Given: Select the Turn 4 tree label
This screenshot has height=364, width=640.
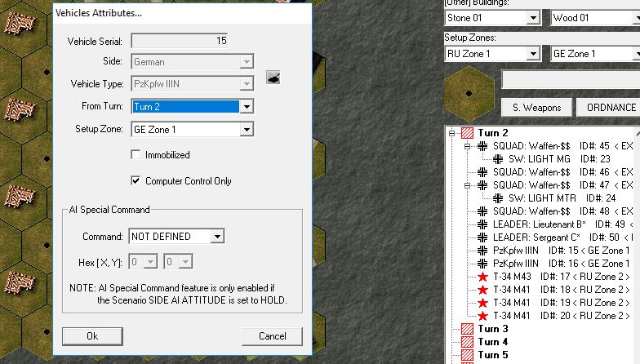Looking at the screenshot, I should 493,342.
